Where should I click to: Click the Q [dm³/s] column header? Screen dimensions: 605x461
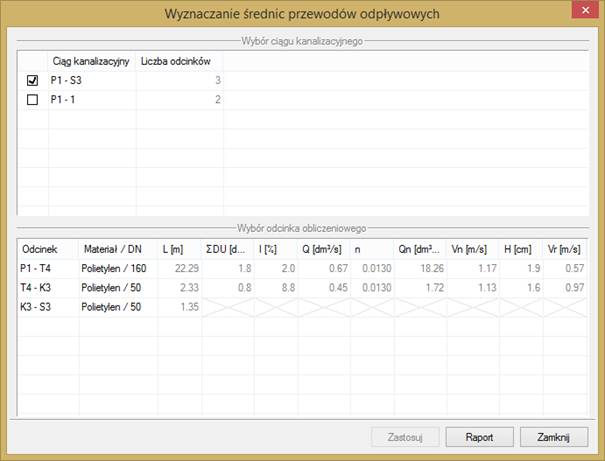click(324, 249)
